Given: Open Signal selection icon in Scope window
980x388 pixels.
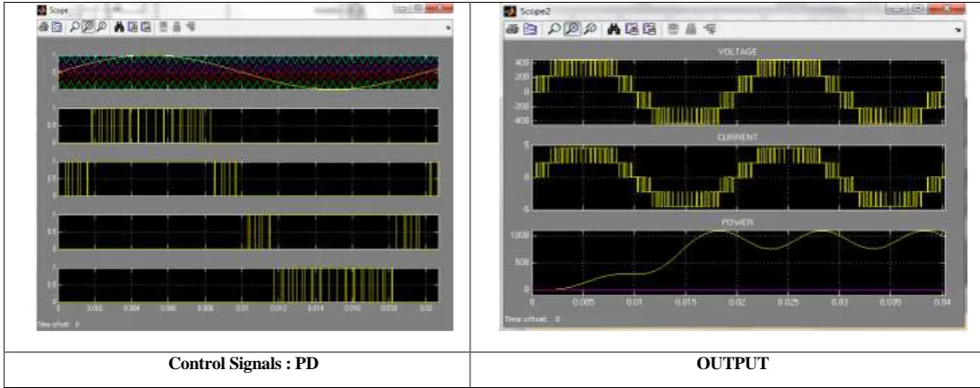Looking at the screenshot, I should point(192,28).
